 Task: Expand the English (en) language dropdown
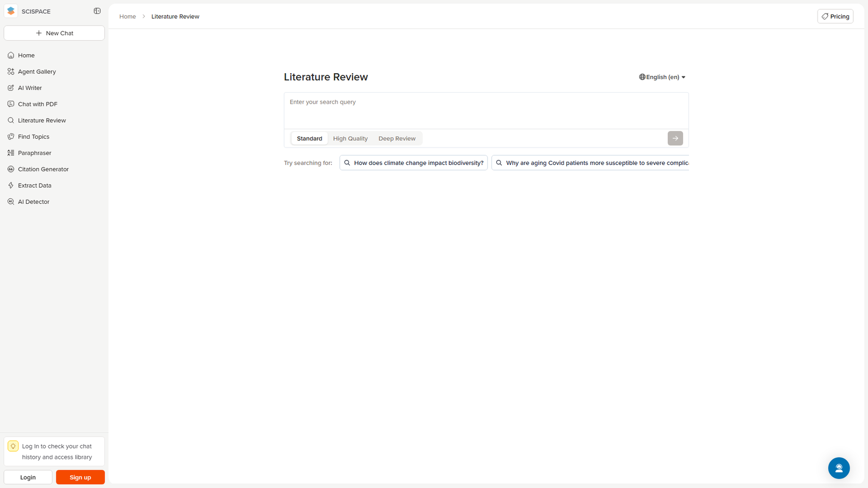662,77
